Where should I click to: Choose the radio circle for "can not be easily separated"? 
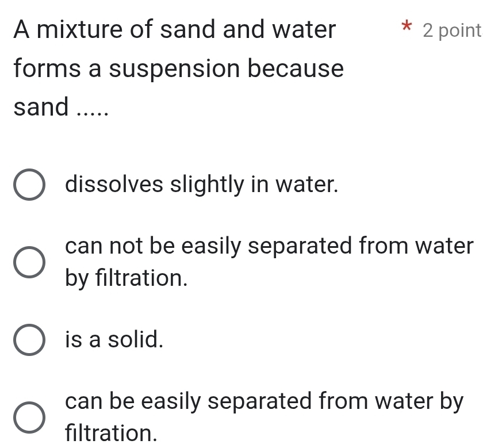(x=29, y=262)
